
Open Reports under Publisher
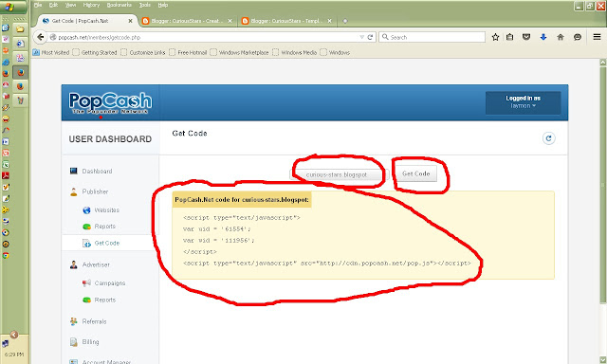105,227
